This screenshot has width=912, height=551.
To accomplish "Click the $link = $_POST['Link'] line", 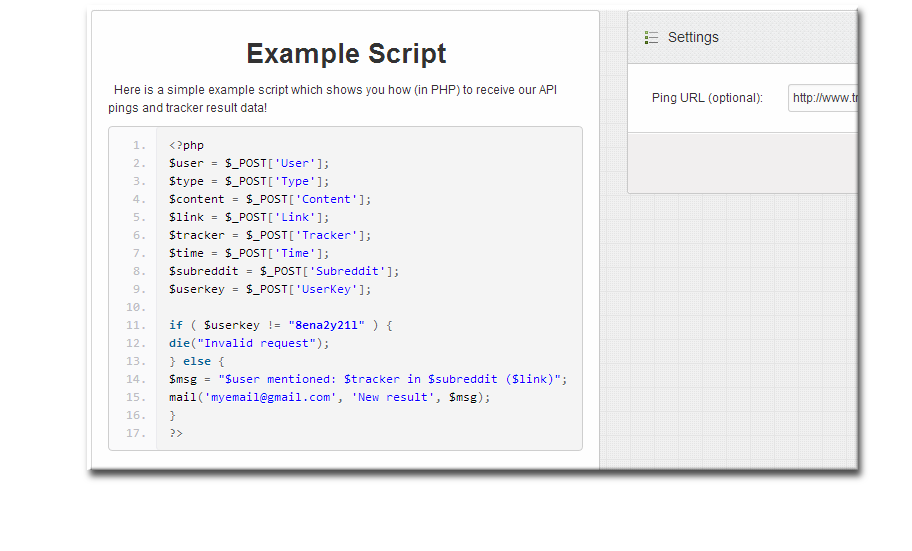I will [x=248, y=217].
